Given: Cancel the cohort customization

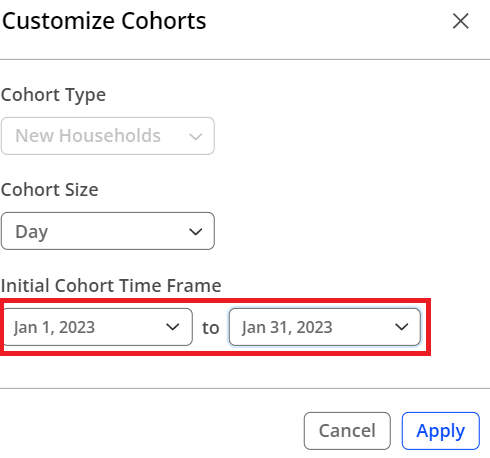Looking at the screenshot, I should coord(347,431).
